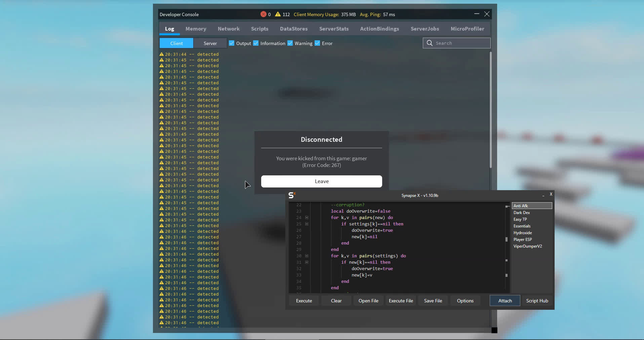Click the Attach button
This screenshot has height=340, width=644.
pos(505,301)
